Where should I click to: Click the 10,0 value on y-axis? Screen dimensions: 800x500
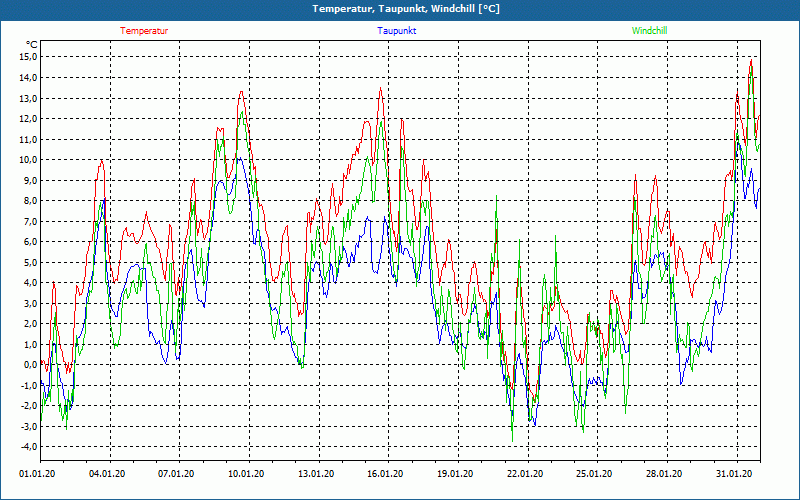pos(27,160)
